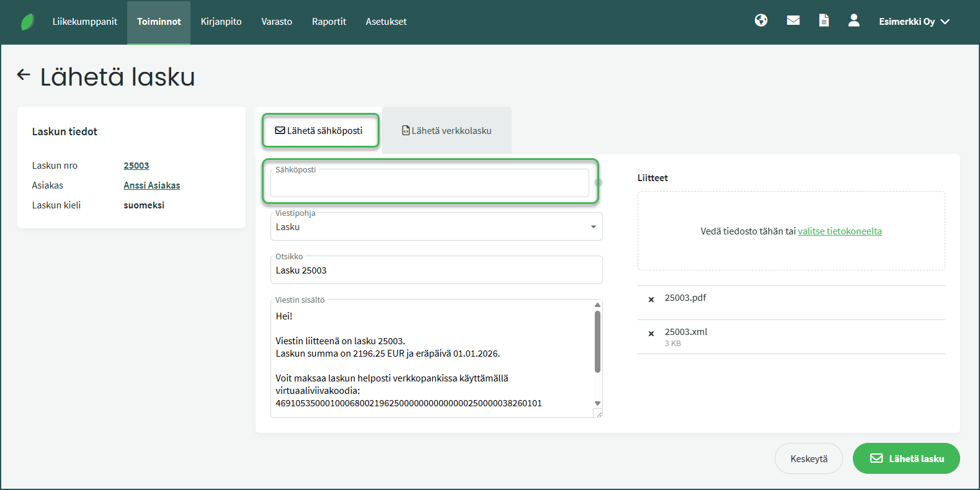Go back with the arrow icon
The image size is (980, 490).
(24, 75)
